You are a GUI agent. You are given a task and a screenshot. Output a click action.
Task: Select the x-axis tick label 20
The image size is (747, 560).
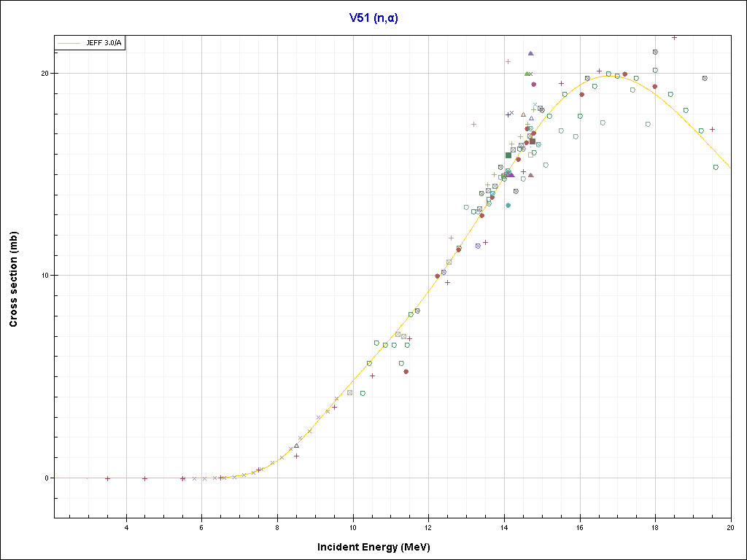pos(730,527)
